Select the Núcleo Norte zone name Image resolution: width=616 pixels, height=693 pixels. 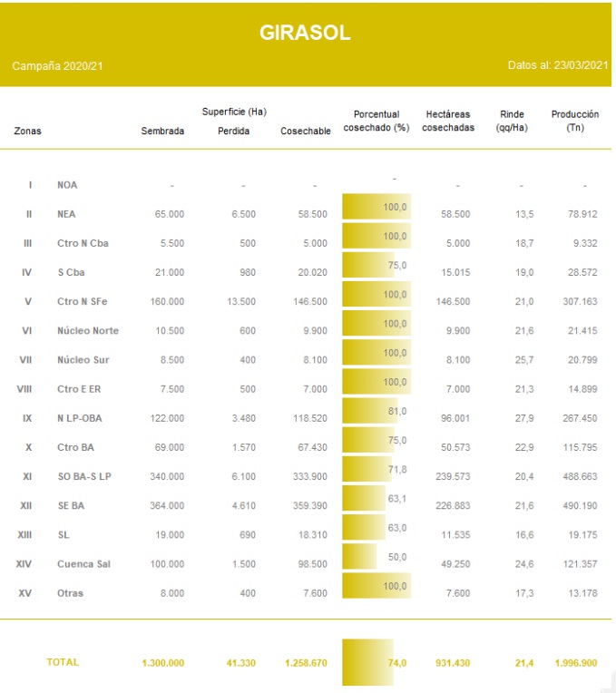coord(88,331)
